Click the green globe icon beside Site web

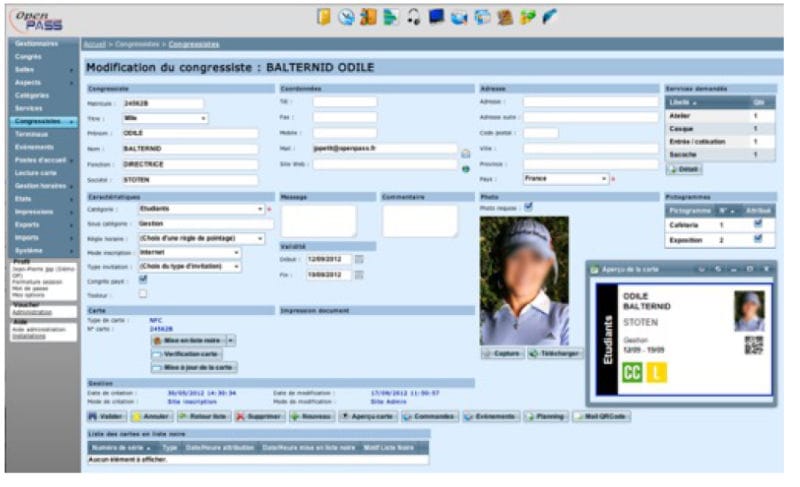point(466,169)
